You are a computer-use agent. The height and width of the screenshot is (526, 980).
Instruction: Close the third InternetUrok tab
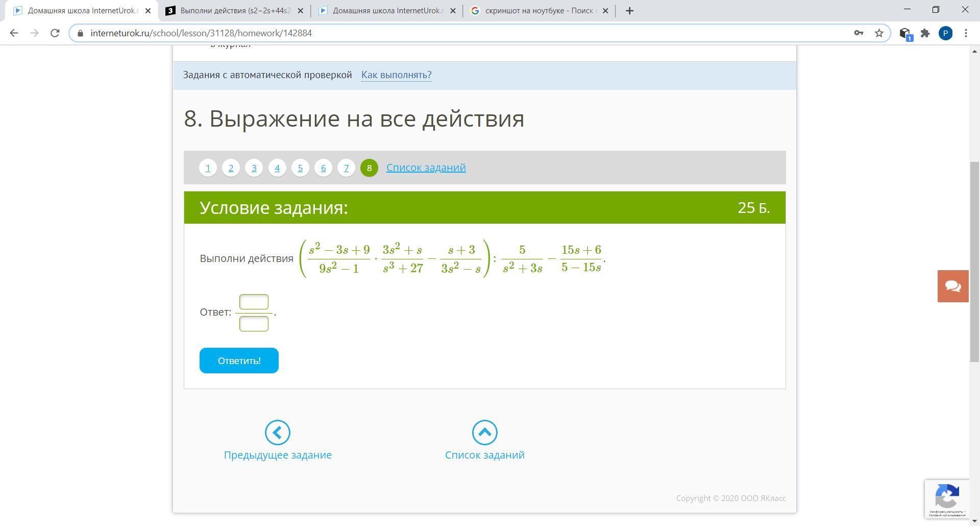[x=453, y=11]
